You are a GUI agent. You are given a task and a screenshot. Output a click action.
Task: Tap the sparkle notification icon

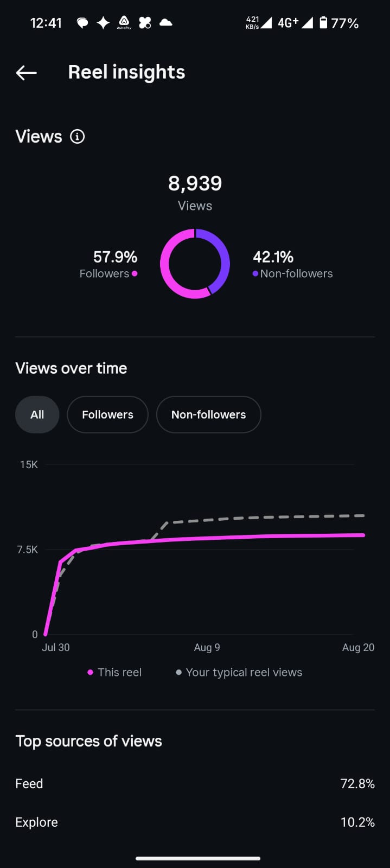click(x=103, y=23)
